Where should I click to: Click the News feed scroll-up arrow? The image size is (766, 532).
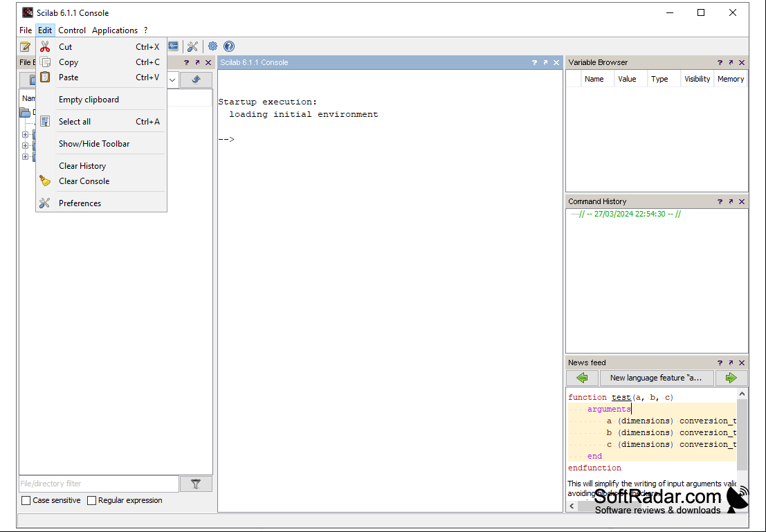(742, 394)
